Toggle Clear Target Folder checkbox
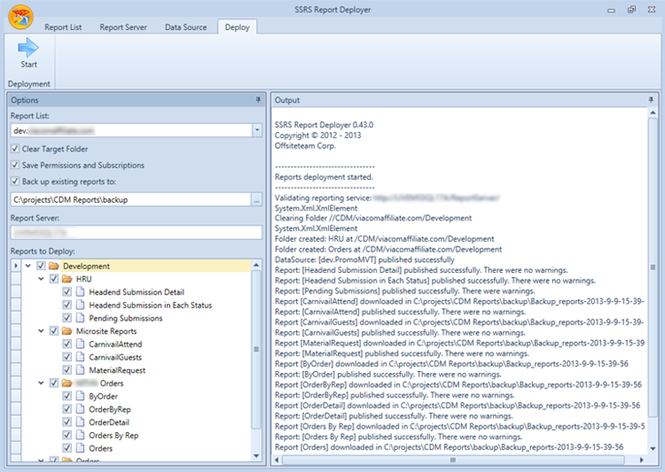Screen dimensions: 665x472 [x=15, y=149]
